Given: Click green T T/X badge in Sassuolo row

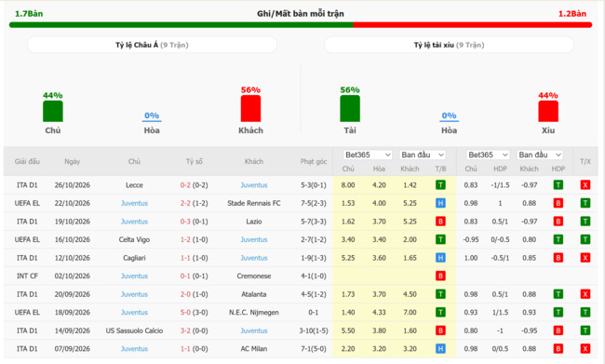Looking at the screenshot, I should coord(585,330).
